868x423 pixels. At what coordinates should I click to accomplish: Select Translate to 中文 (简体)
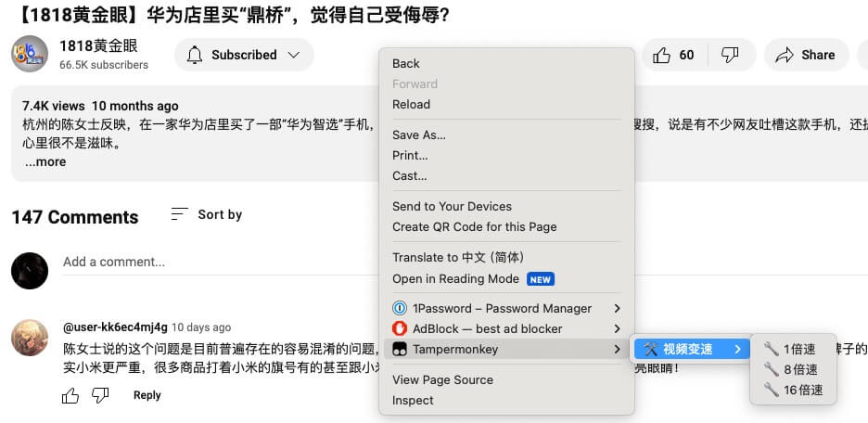click(x=506, y=258)
